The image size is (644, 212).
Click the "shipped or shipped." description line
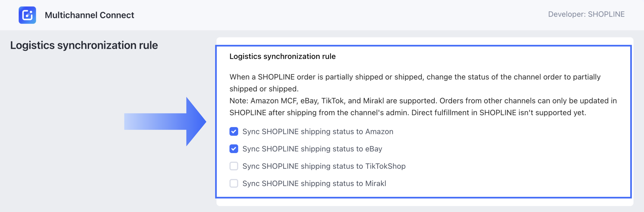tap(264, 89)
